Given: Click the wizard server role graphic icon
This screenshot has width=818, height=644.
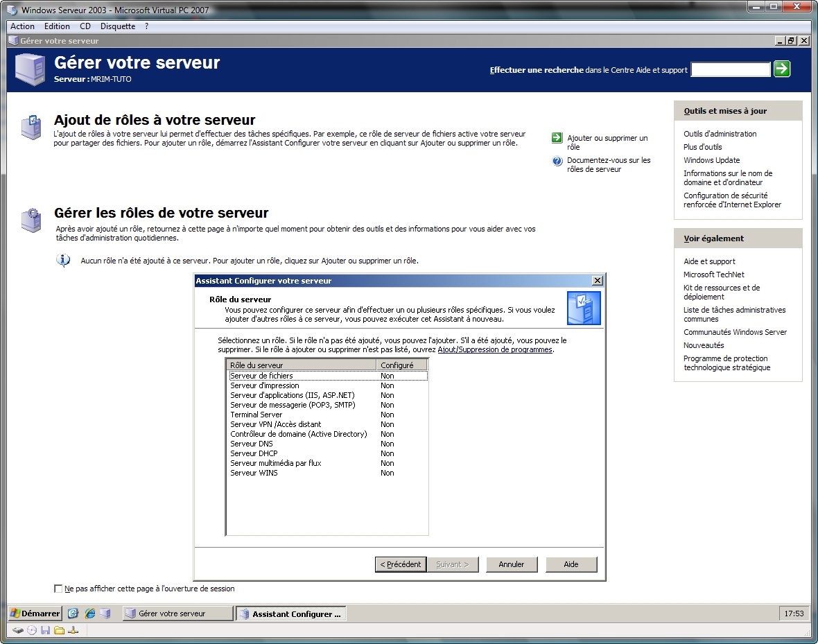Looking at the screenshot, I should point(584,308).
